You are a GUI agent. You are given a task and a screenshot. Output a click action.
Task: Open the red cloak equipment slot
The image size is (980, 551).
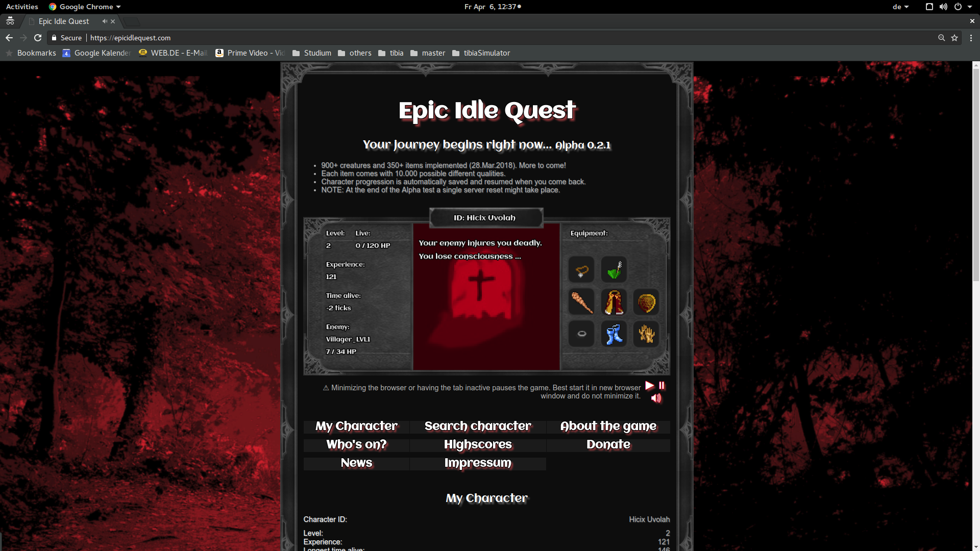point(614,302)
